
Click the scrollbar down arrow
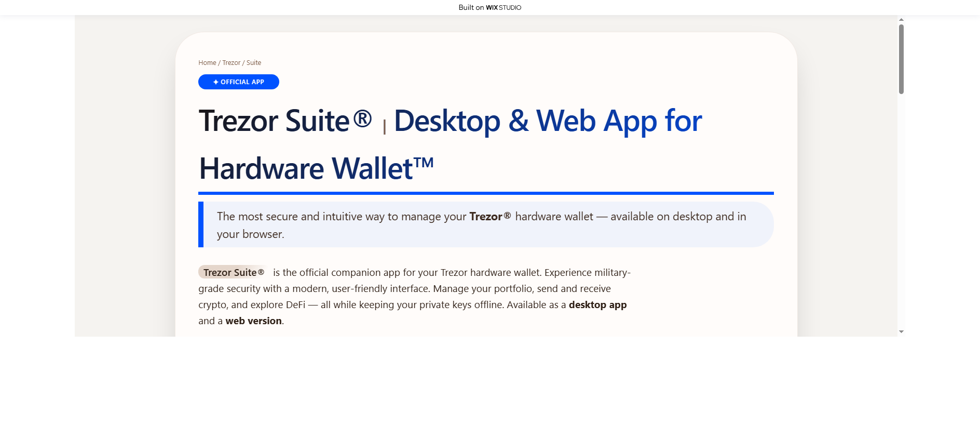[901, 331]
